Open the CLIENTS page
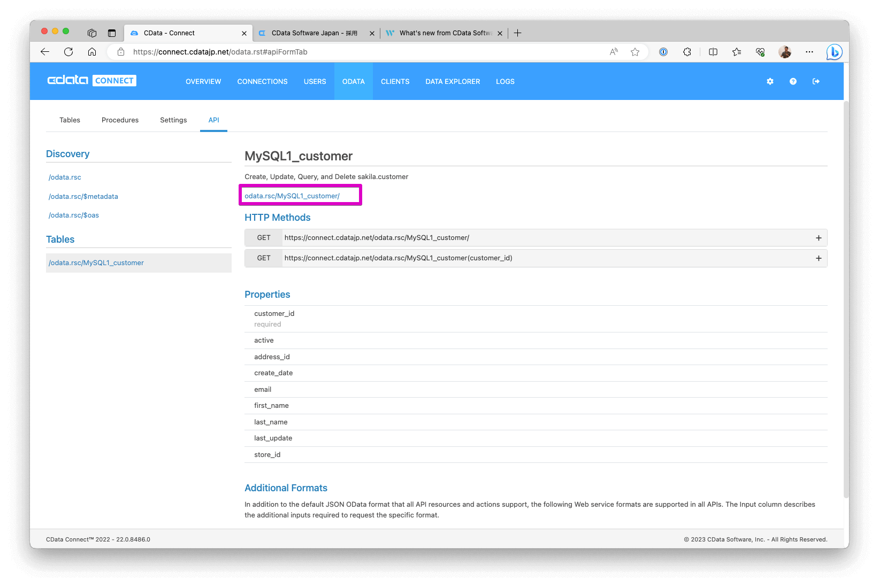Screen dimensions: 879x588 [395, 81]
